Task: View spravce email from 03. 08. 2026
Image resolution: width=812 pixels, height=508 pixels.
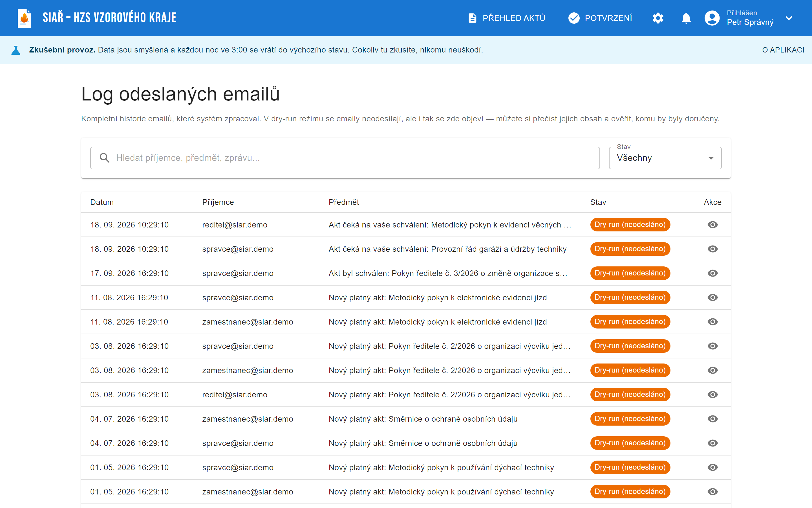Action: (713, 346)
